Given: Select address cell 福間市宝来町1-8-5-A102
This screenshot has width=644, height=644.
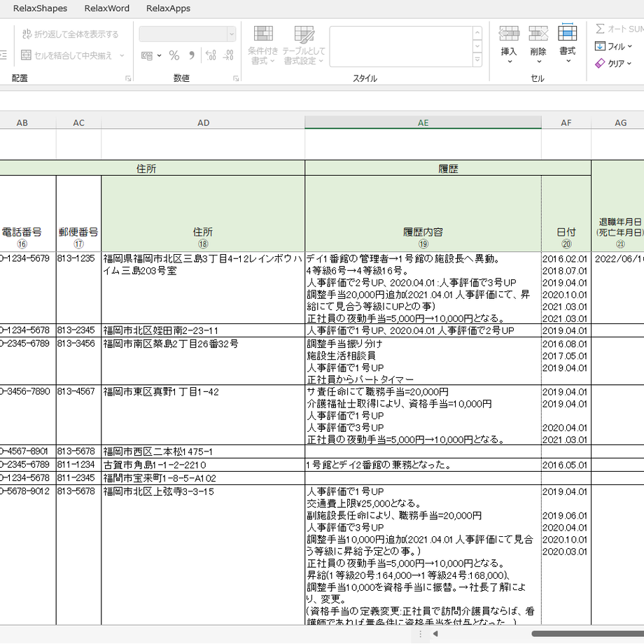Looking at the screenshot, I should pos(203,478).
